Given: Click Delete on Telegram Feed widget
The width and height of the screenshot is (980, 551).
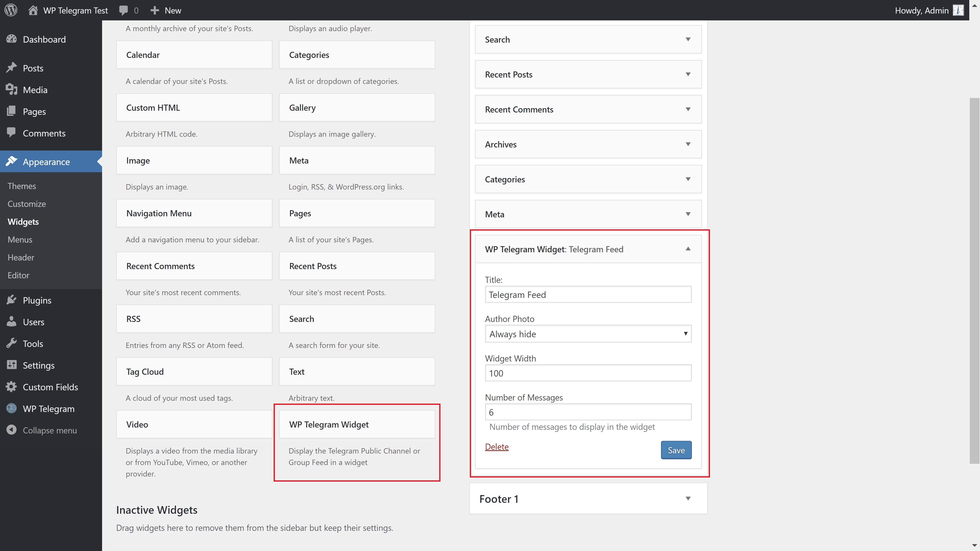Looking at the screenshot, I should tap(497, 446).
